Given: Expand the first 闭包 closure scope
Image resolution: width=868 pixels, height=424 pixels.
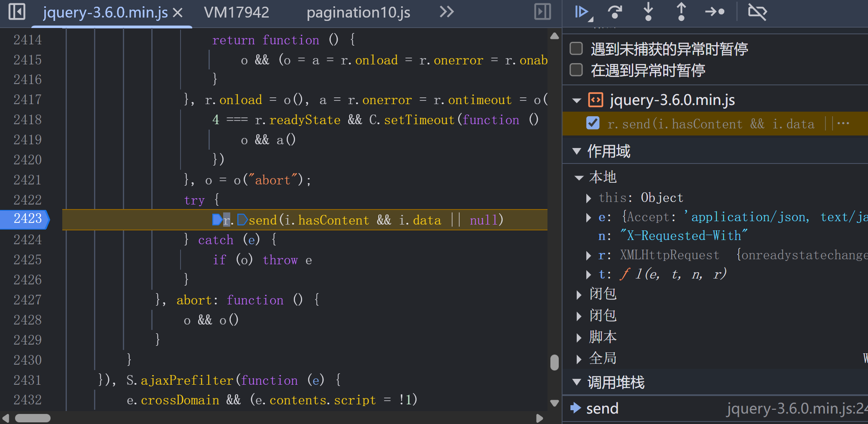Looking at the screenshot, I should 579,295.
